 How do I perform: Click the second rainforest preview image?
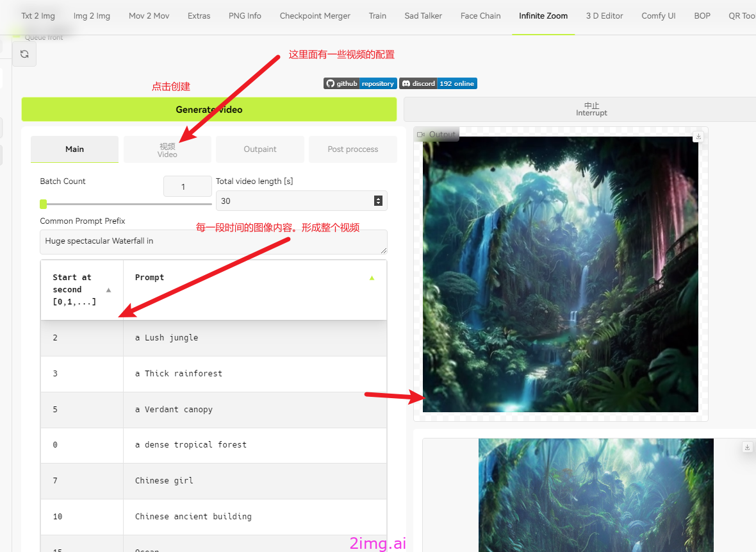(x=596, y=495)
